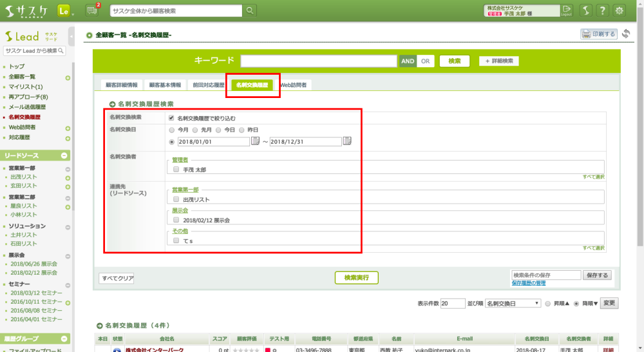Image resolution: width=644 pixels, height=352 pixels.
Task: Open calendar picker for end date
Action: click(347, 141)
